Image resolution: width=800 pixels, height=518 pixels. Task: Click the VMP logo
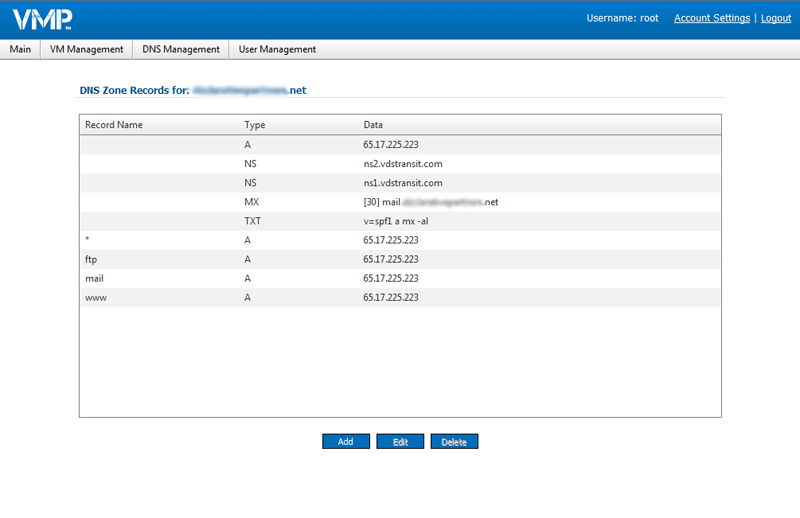(x=42, y=19)
